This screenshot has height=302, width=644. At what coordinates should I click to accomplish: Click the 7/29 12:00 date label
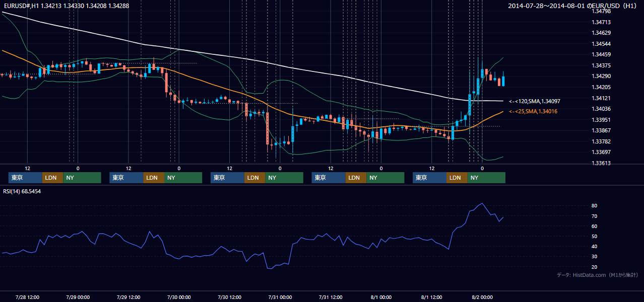[x=128, y=297]
